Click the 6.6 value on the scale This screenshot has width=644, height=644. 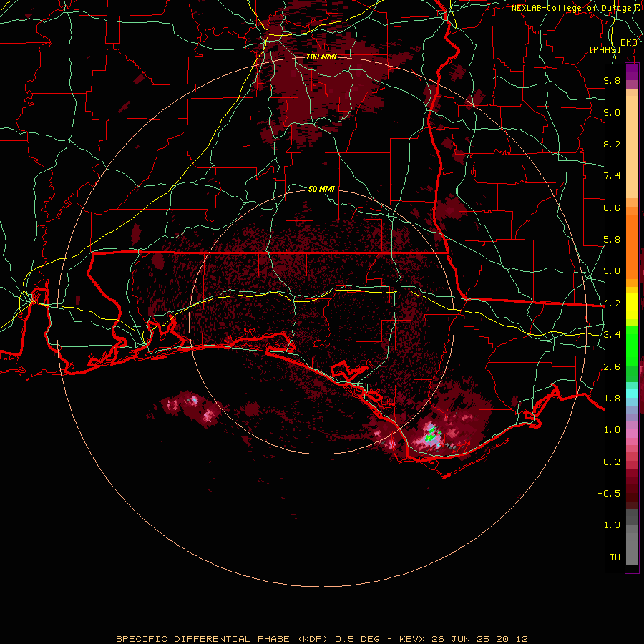click(x=612, y=208)
